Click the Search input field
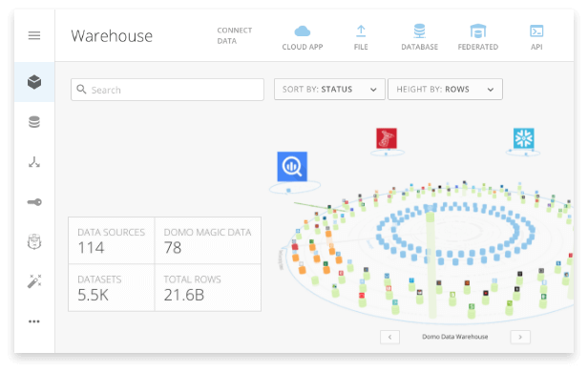Image resolution: width=588 pixels, height=372 pixels. 167,90
